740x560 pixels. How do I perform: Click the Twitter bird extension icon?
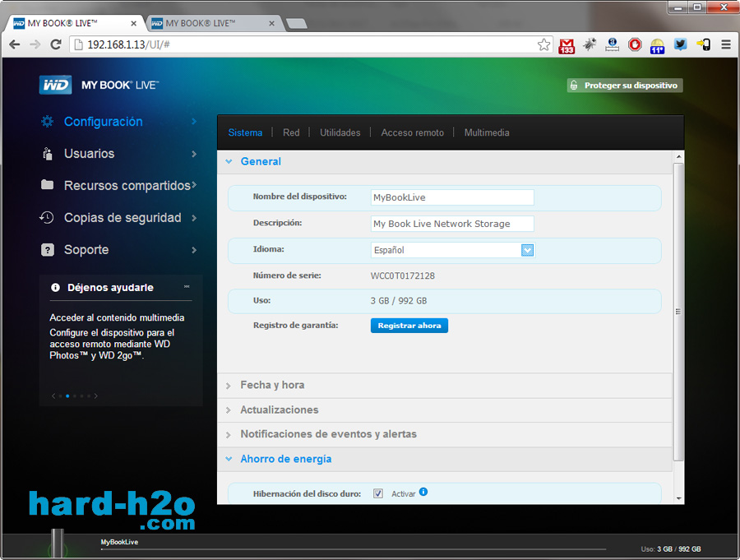click(x=680, y=44)
